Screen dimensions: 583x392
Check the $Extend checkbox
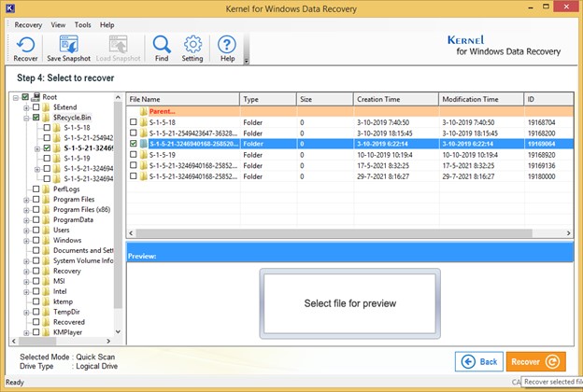tap(36, 107)
